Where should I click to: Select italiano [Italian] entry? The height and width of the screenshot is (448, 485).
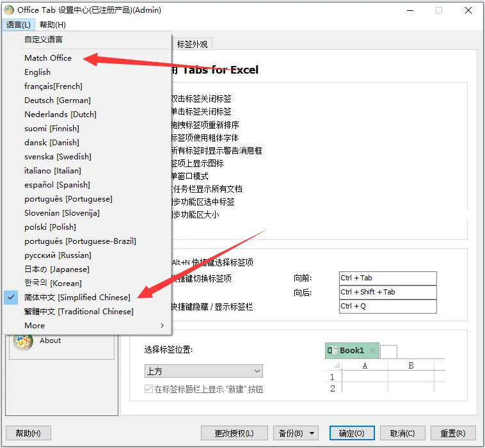53,170
